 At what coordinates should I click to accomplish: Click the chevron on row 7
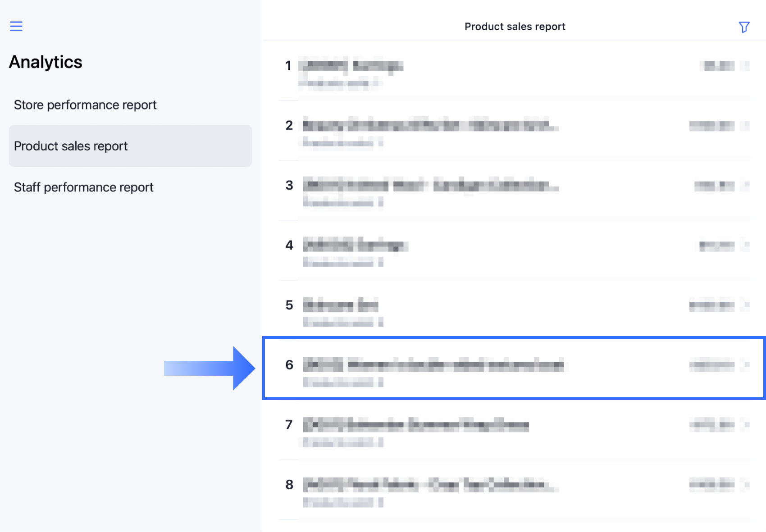(x=746, y=425)
